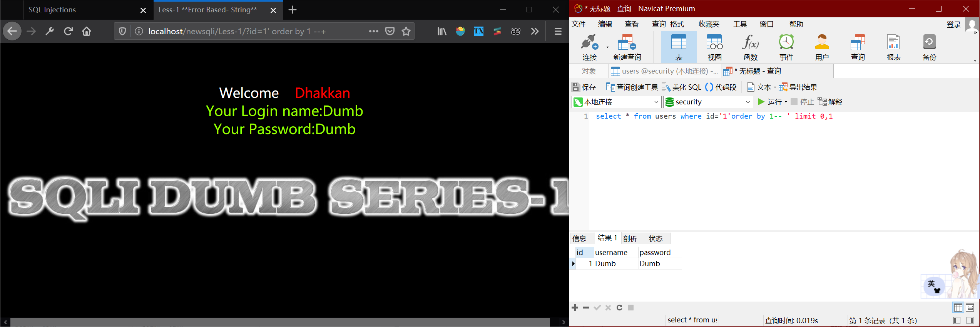Click 代码段 code snippet button
980x327 pixels.
721,87
